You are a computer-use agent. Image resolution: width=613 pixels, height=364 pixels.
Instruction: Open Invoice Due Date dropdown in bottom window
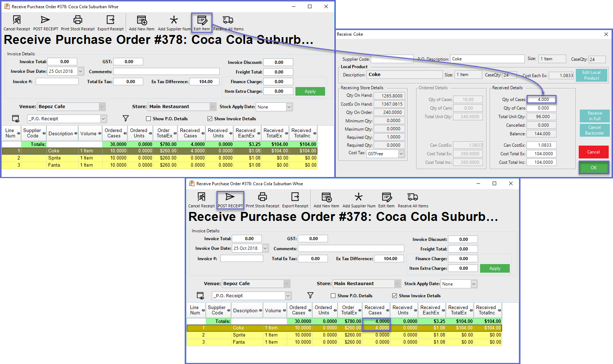(265, 248)
